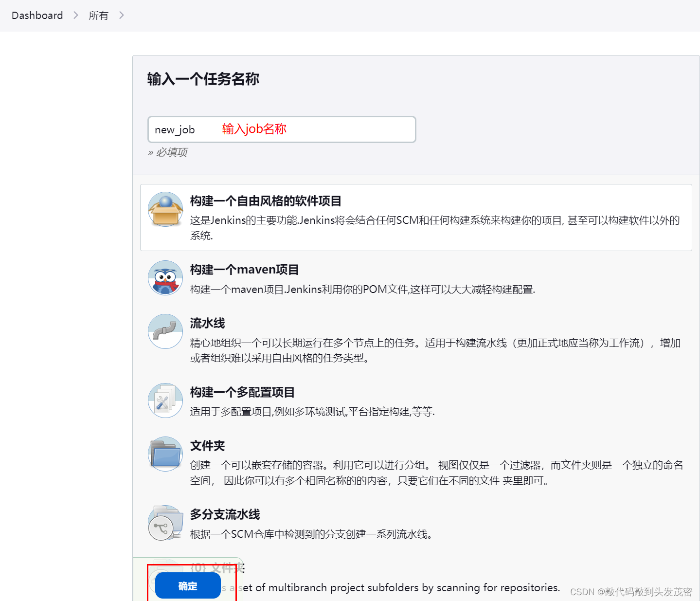Image resolution: width=700 pixels, height=601 pixels.
Task: Go to Dashboard breadcrumb
Action: point(37,16)
